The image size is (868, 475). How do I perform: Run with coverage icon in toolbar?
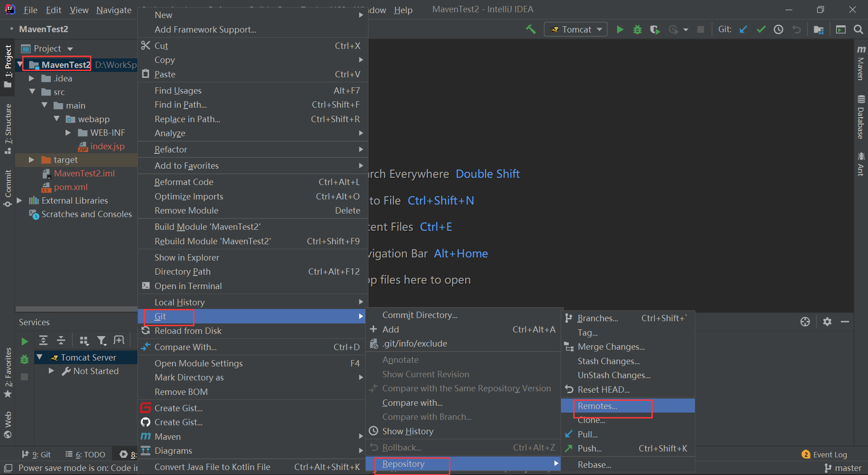(655, 29)
